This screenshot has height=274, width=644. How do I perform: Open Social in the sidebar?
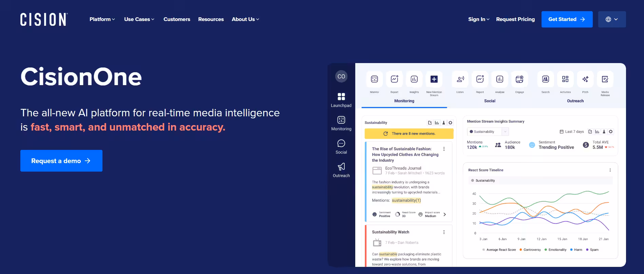[x=341, y=147]
